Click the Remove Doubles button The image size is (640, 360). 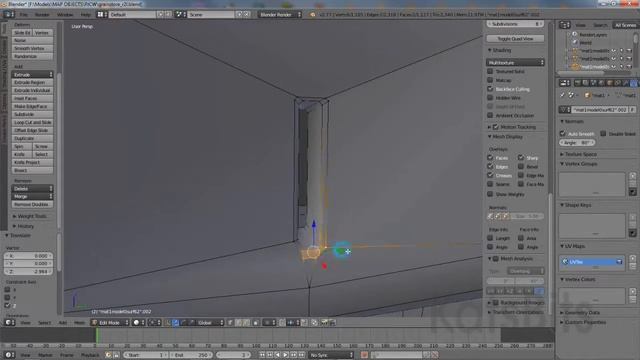(x=32, y=204)
